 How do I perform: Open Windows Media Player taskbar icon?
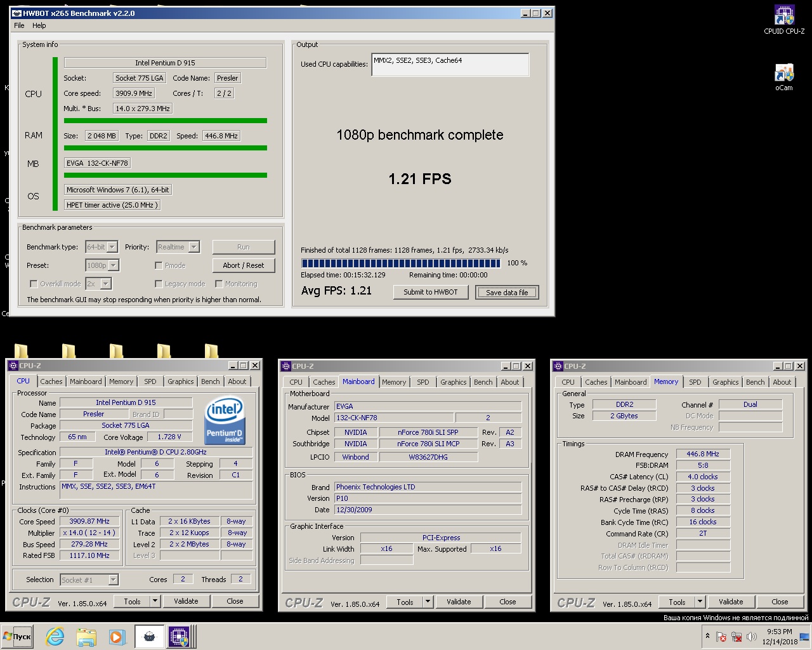point(116,637)
